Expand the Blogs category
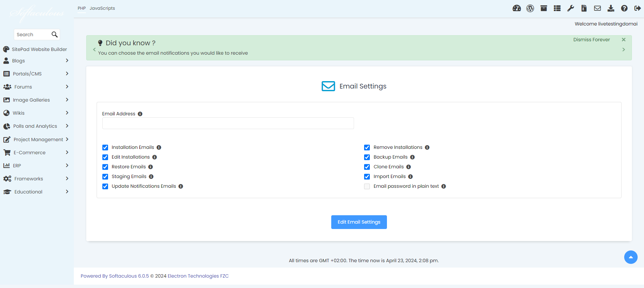644x288 pixels. point(36,61)
